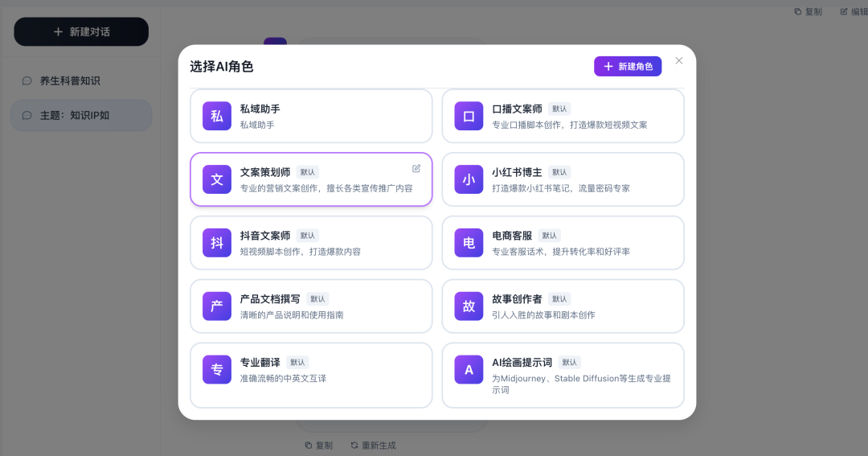
Task: Click the 口 icon for 口播文案师
Action: click(469, 116)
